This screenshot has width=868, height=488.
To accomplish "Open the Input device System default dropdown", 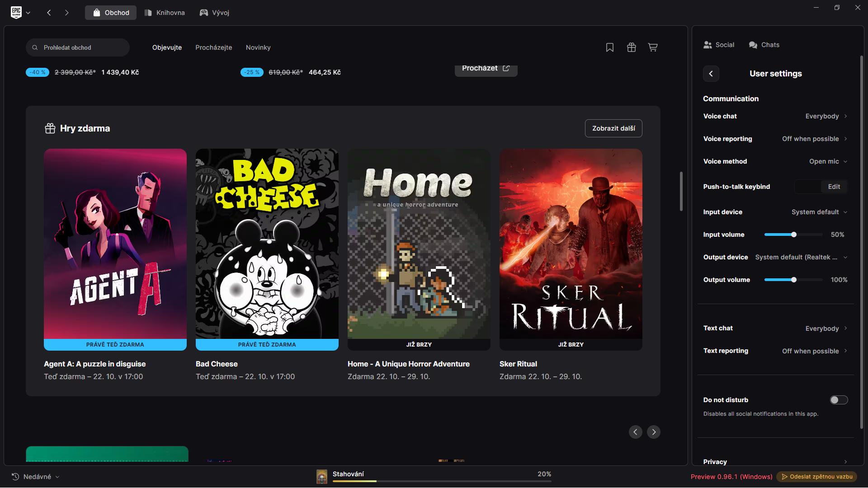I will [x=819, y=212].
